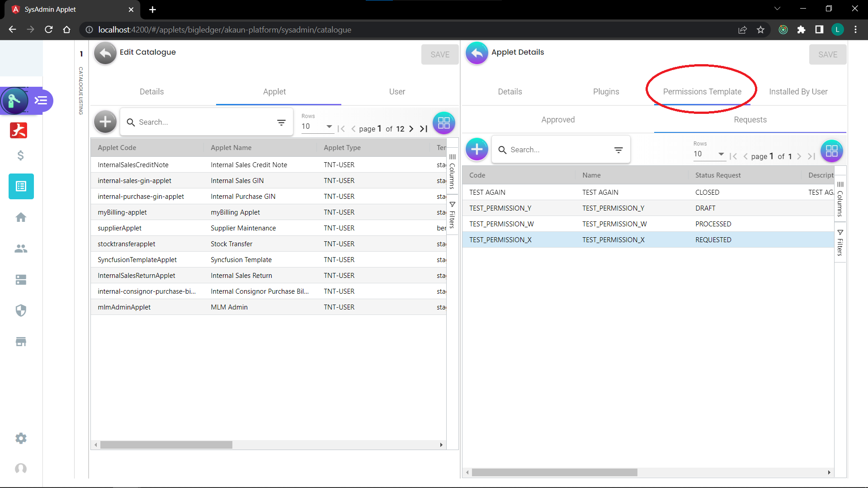Open Rows dropdown in Applet Details panel
The image size is (868, 488).
pyautogui.click(x=709, y=154)
